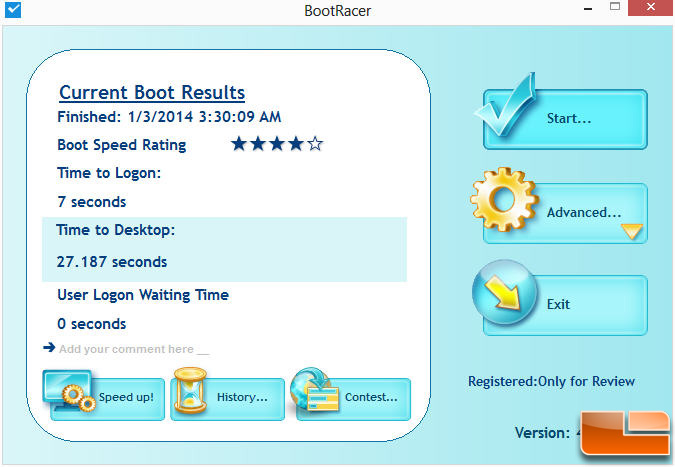Click the Version label
The width and height of the screenshot is (675, 467).
(542, 433)
